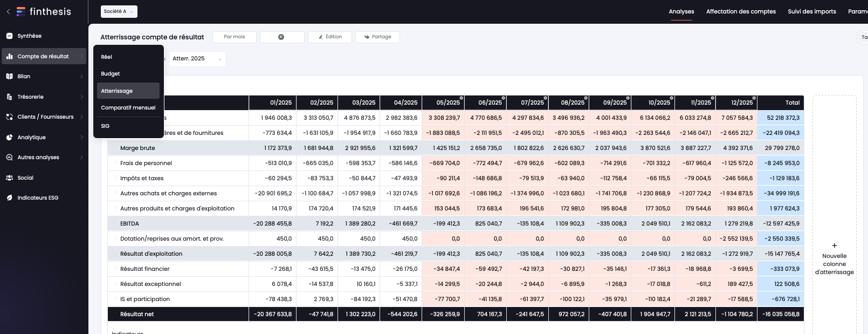The height and width of the screenshot is (334, 868).
Task: Select Comparatif mensuel in the submenu
Action: click(x=128, y=108)
